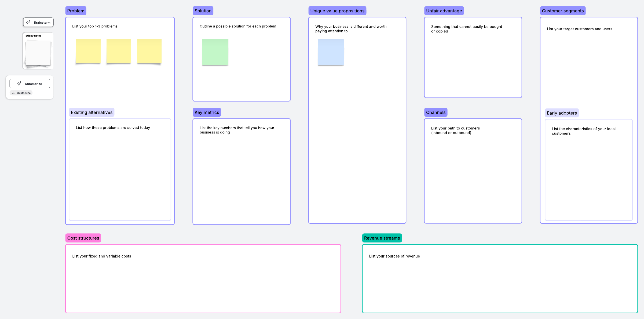The width and height of the screenshot is (644, 319).
Task: Click the Brainstorm sparkle icon
Action: coord(28,22)
